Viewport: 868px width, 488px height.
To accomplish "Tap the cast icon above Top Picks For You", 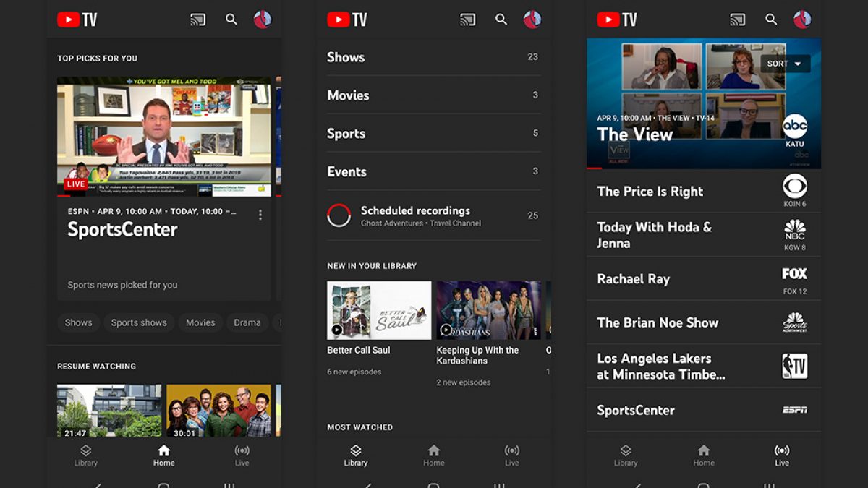I will coord(197,20).
